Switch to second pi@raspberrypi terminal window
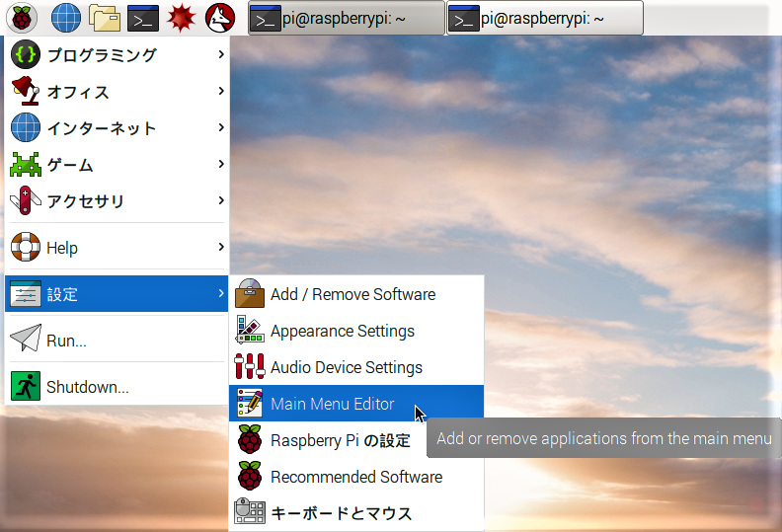The height and width of the screenshot is (532, 782). (545, 19)
